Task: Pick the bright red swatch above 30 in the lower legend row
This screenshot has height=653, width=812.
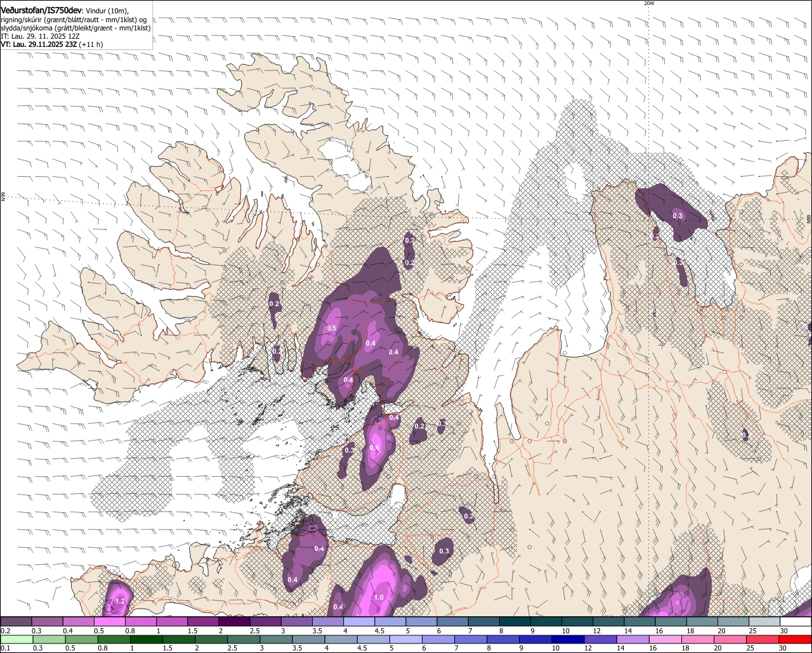Action: coord(796,639)
